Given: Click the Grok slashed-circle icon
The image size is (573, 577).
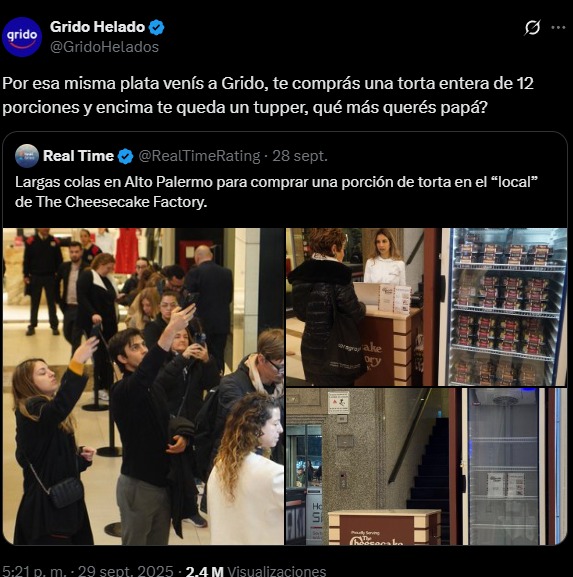Looking at the screenshot, I should point(532,28).
